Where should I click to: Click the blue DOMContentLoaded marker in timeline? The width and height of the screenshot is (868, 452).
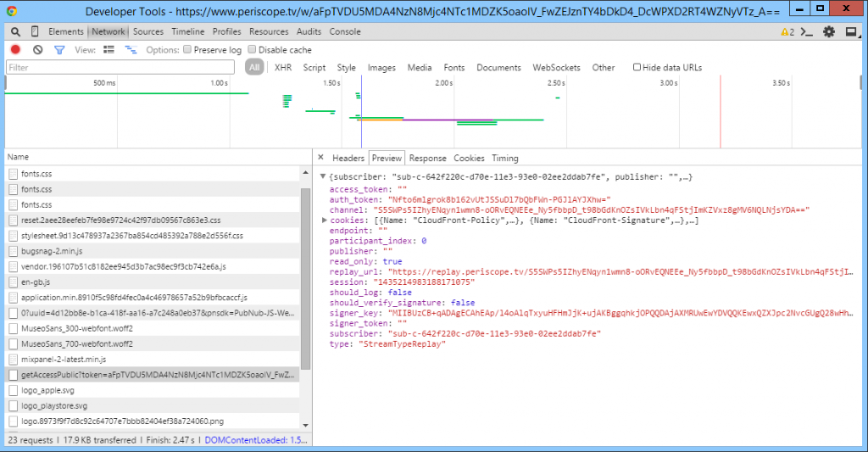(x=361, y=112)
